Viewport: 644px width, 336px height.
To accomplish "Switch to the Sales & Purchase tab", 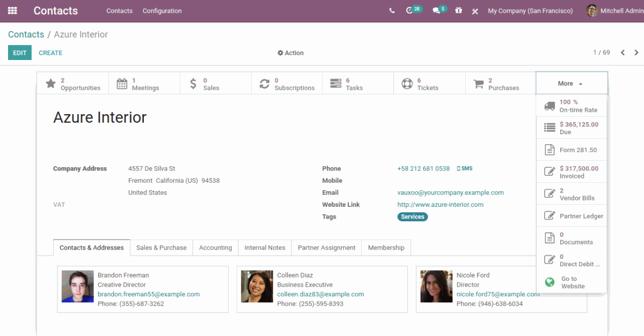I will [x=161, y=248].
